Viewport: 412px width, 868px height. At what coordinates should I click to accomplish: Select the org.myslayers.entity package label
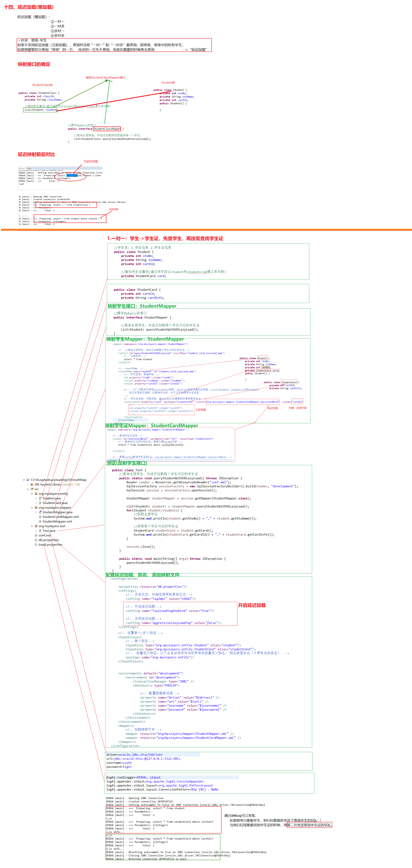point(53,494)
